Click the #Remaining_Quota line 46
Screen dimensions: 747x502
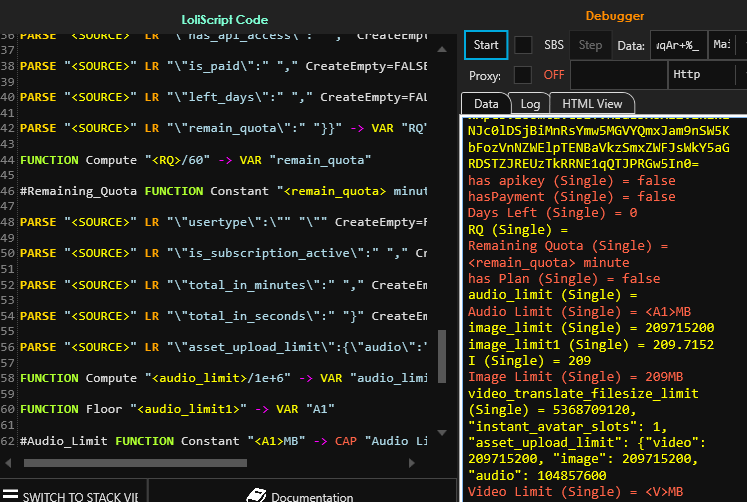(223, 191)
